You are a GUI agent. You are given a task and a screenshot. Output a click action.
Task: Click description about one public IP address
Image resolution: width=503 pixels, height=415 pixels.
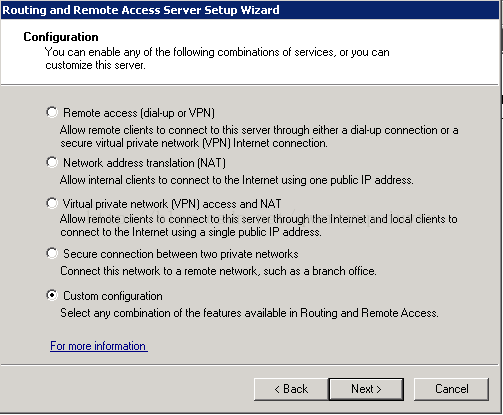tap(237, 180)
